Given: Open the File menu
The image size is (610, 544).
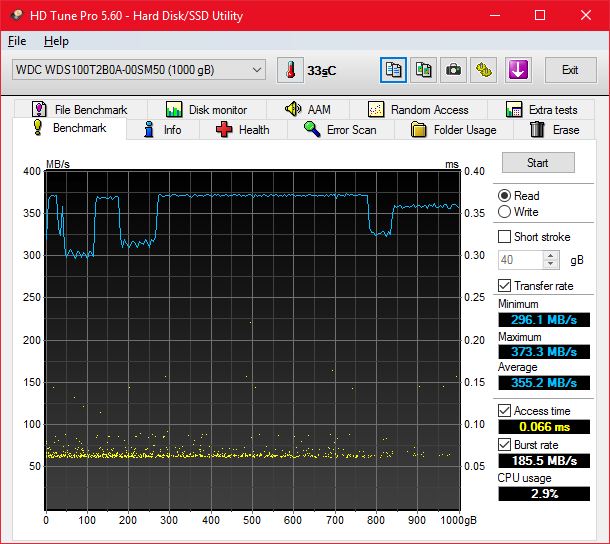Looking at the screenshot, I should 17,41.
